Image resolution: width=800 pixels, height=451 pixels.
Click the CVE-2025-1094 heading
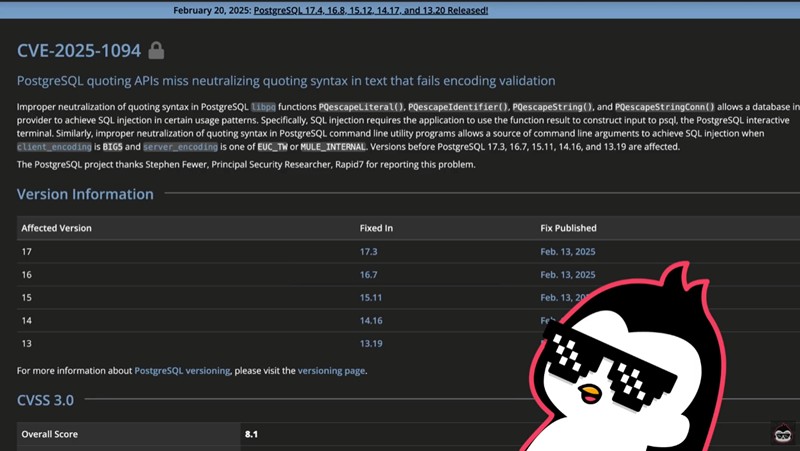click(x=79, y=51)
